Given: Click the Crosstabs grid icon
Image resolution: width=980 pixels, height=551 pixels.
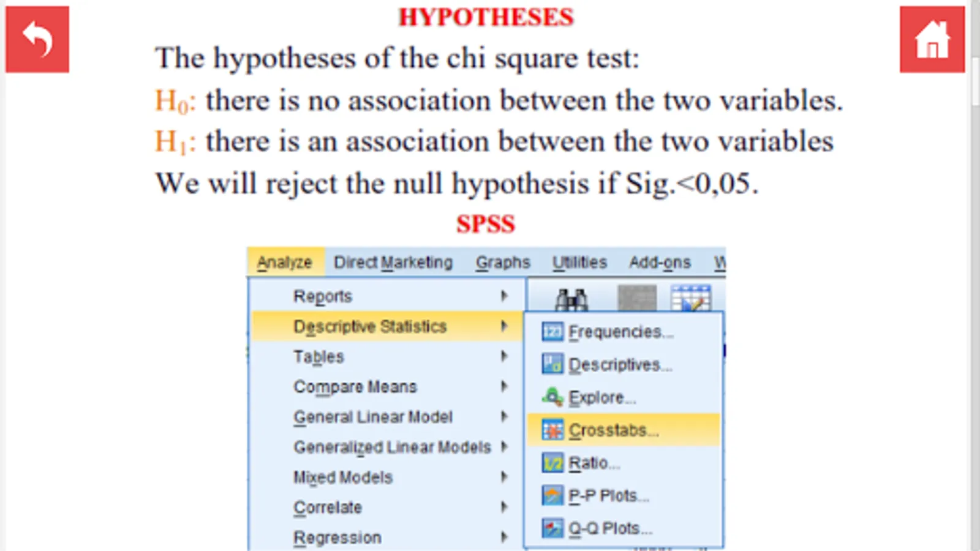Looking at the screenshot, I should point(552,430).
